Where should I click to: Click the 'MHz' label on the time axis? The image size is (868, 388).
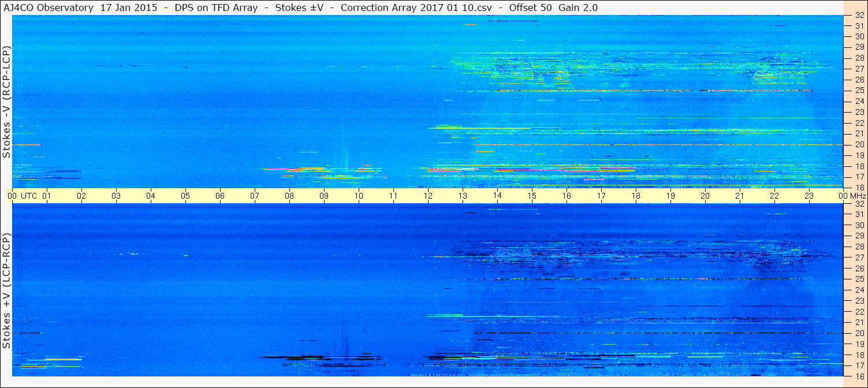pos(858,196)
